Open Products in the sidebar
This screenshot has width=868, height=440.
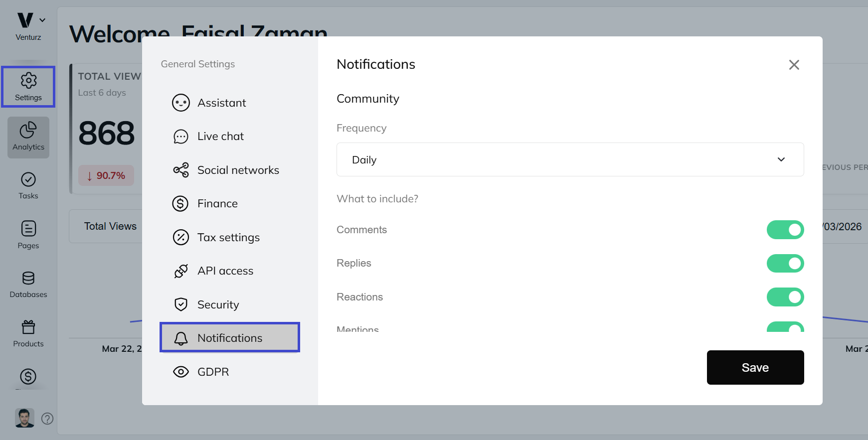coord(28,333)
